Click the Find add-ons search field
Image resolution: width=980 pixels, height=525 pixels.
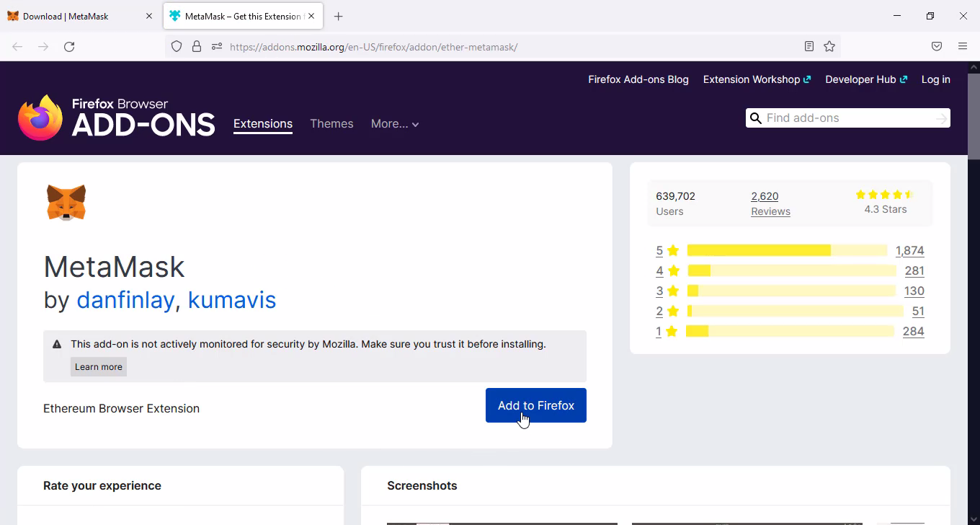point(847,118)
